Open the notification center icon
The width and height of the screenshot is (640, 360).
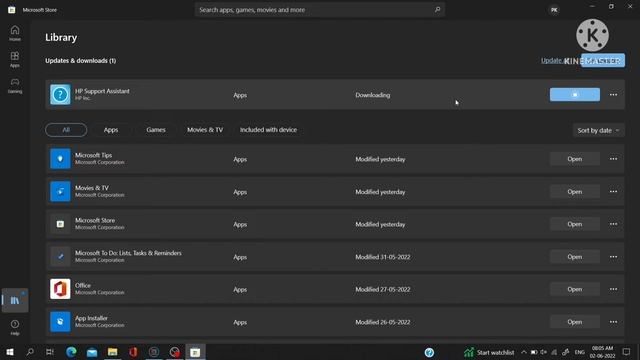point(627,352)
